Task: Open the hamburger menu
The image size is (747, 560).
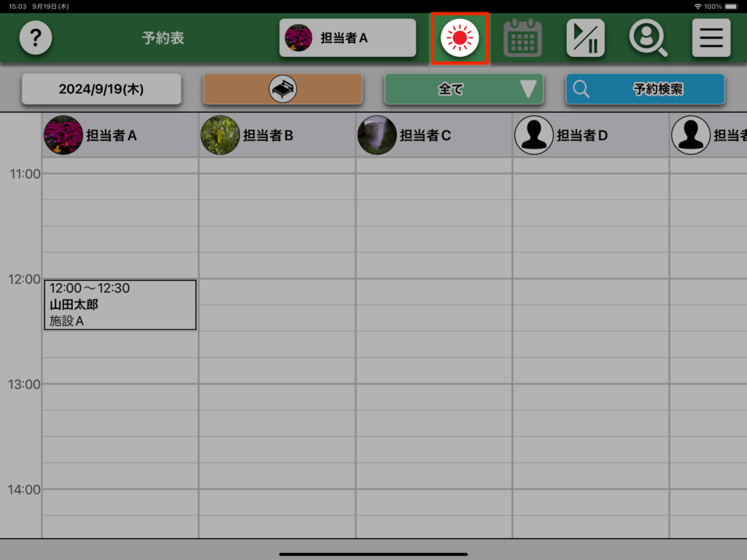Action: coord(711,38)
